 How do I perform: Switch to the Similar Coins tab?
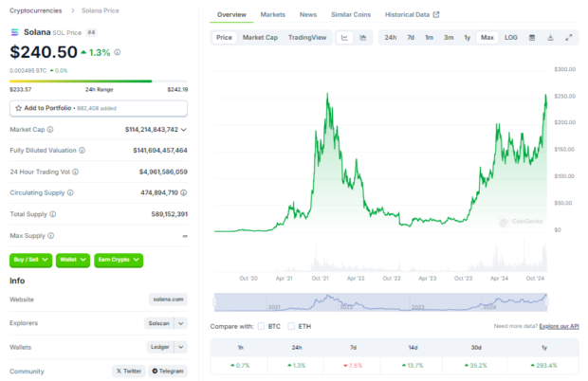351,14
